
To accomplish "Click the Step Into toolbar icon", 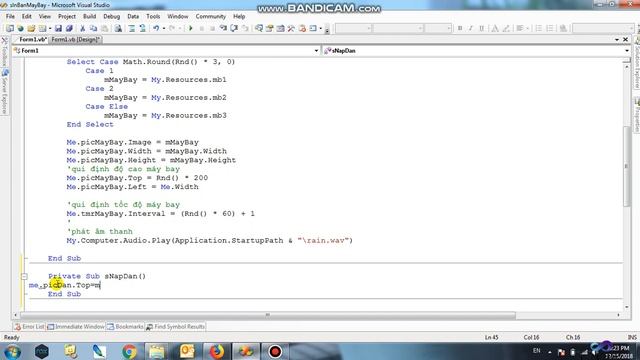I will point(223,28).
